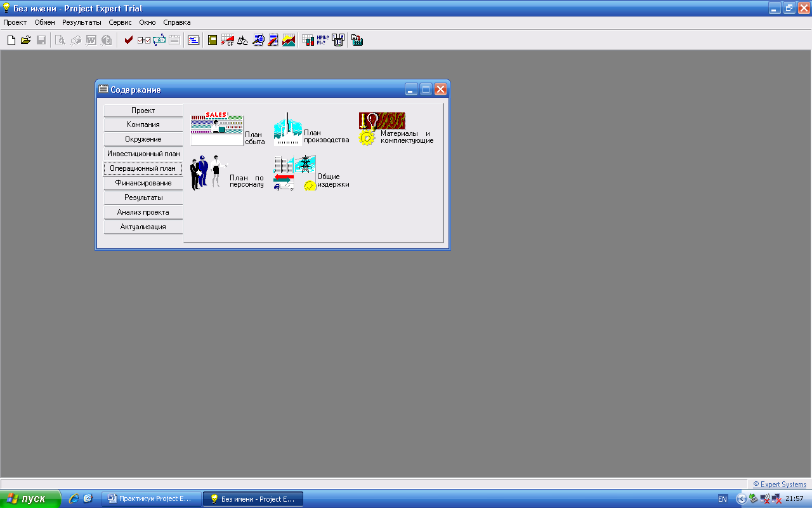
Task: Select the Окружение section tab
Action: 143,139
